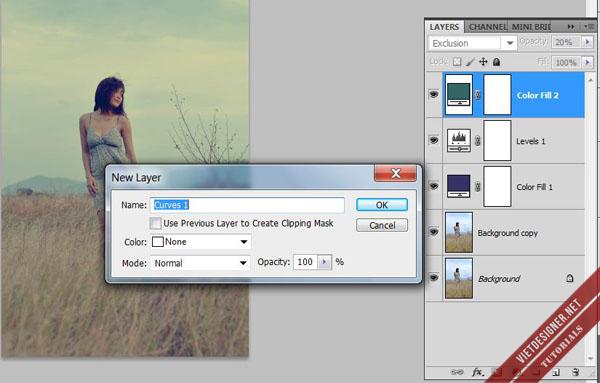
Task: Click the green Color Fill 2 swatch thumbnail
Action: 459,95
